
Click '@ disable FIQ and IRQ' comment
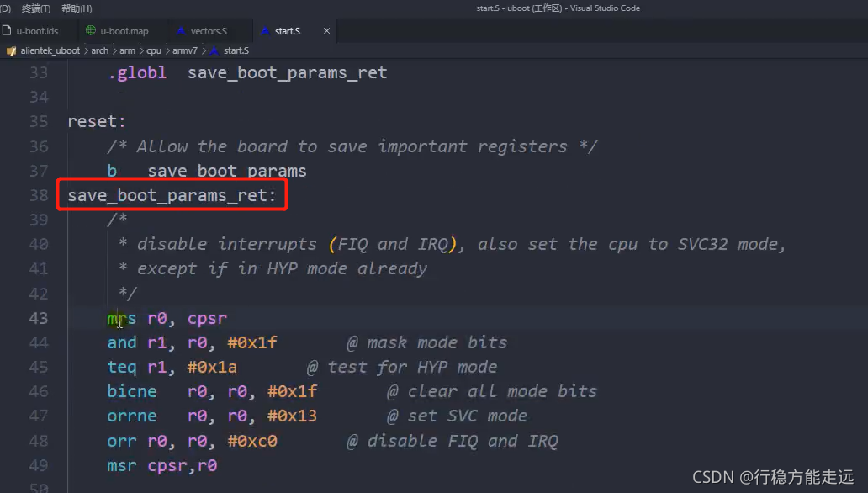pos(453,441)
